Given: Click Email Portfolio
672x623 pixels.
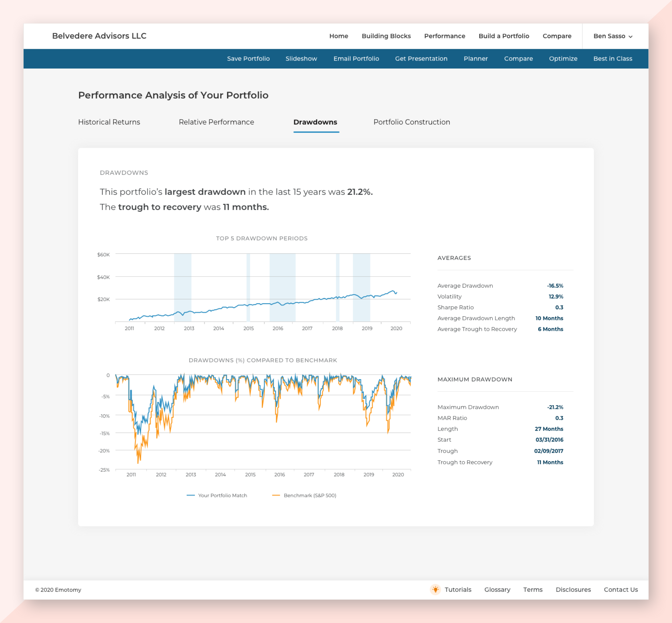Looking at the screenshot, I should click(x=356, y=59).
